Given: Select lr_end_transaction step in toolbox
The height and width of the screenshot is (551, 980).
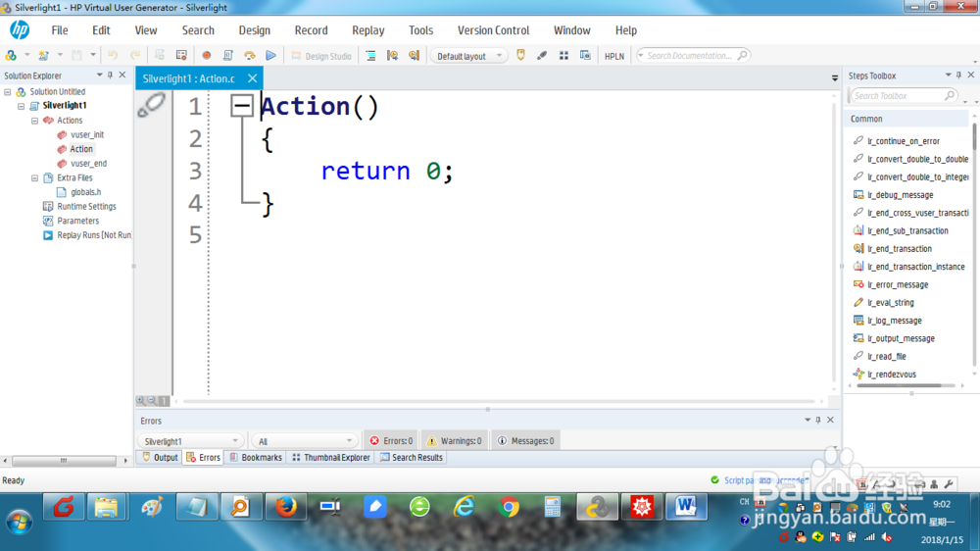Looking at the screenshot, I should (x=900, y=249).
